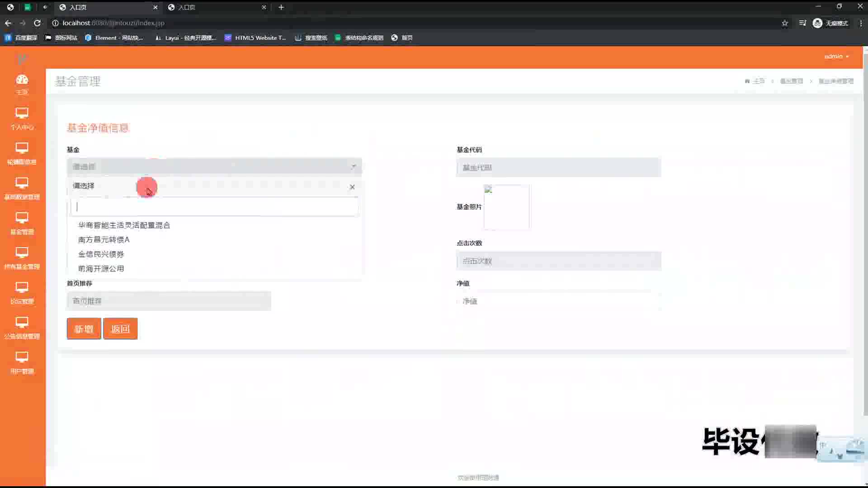
Task: Click the 返回 button
Action: point(120,329)
